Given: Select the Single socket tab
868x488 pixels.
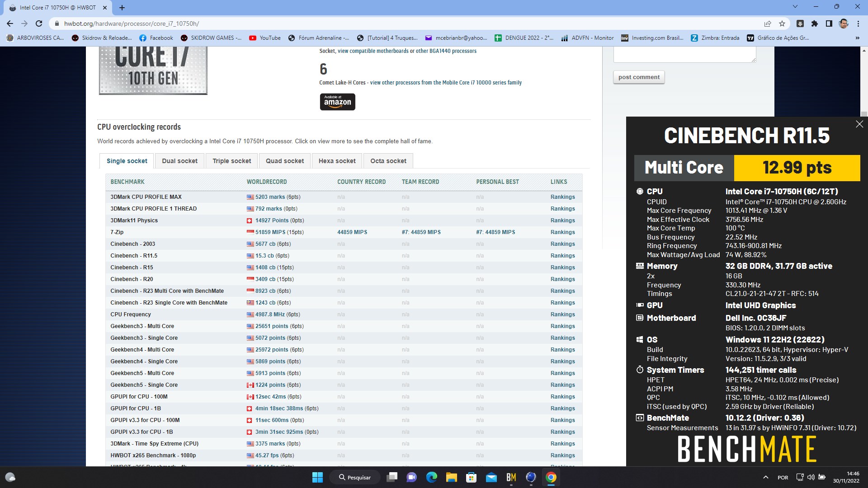Looking at the screenshot, I should (x=127, y=161).
